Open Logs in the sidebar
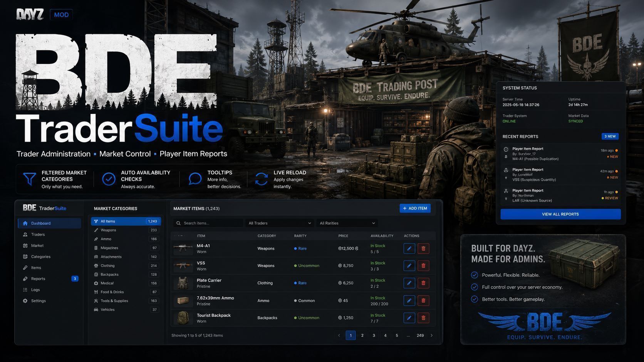 49,290
